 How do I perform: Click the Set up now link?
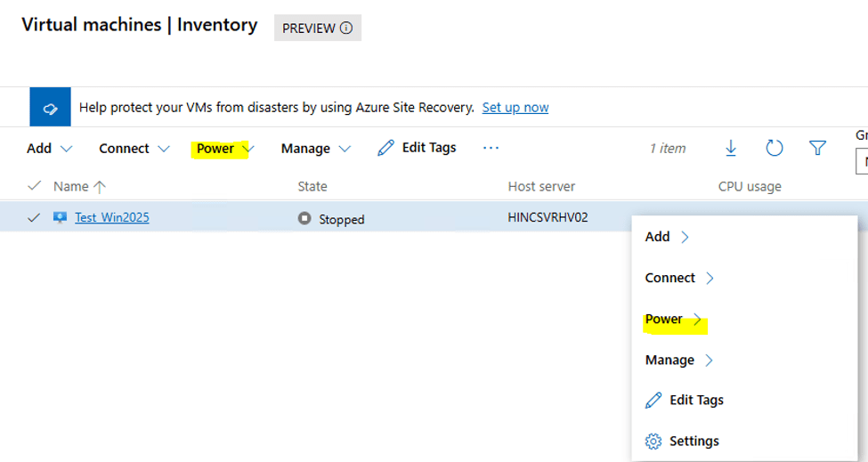[x=515, y=108]
